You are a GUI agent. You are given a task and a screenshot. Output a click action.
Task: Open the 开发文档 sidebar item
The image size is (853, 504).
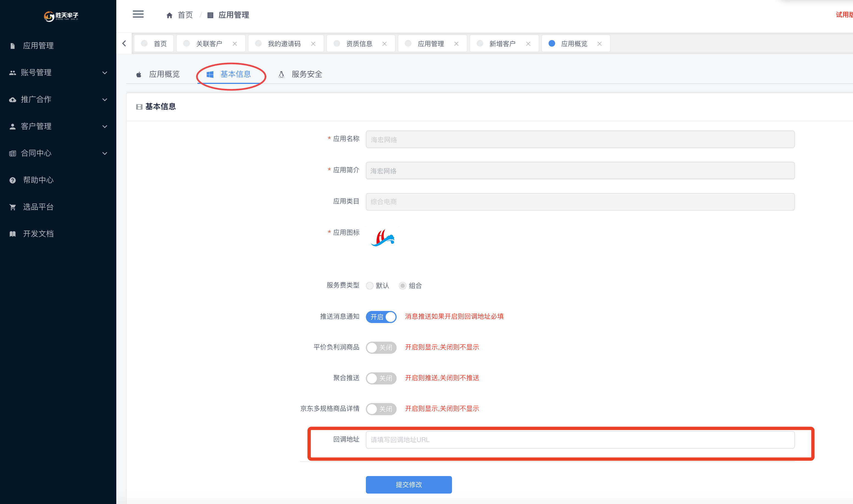pyautogui.click(x=58, y=234)
